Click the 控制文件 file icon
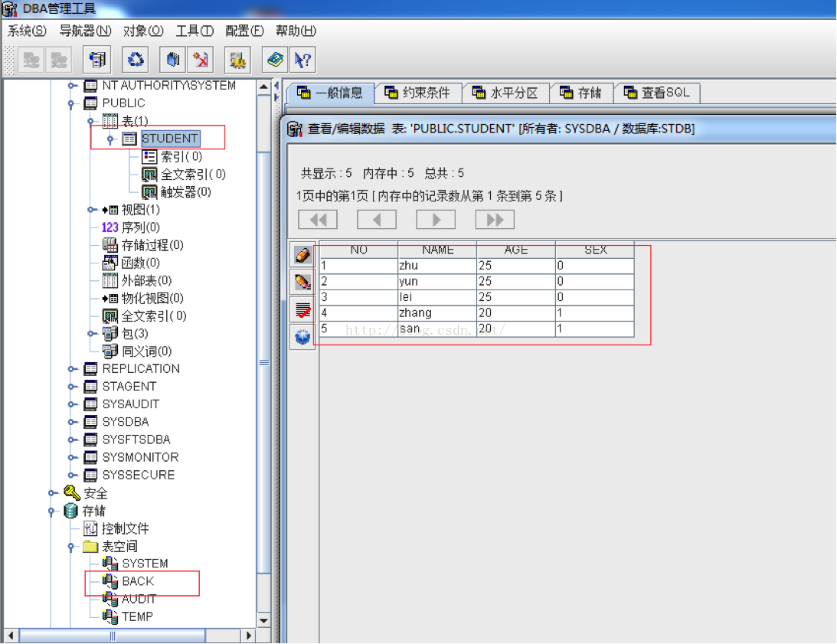Viewport: 837px width, 644px height. pos(90,528)
